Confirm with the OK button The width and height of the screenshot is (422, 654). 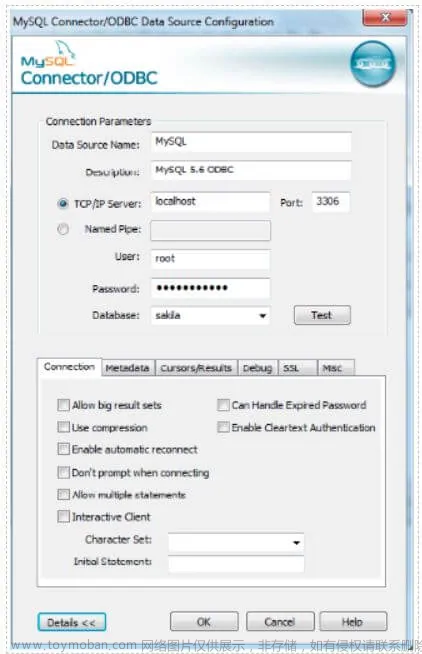coord(204,622)
